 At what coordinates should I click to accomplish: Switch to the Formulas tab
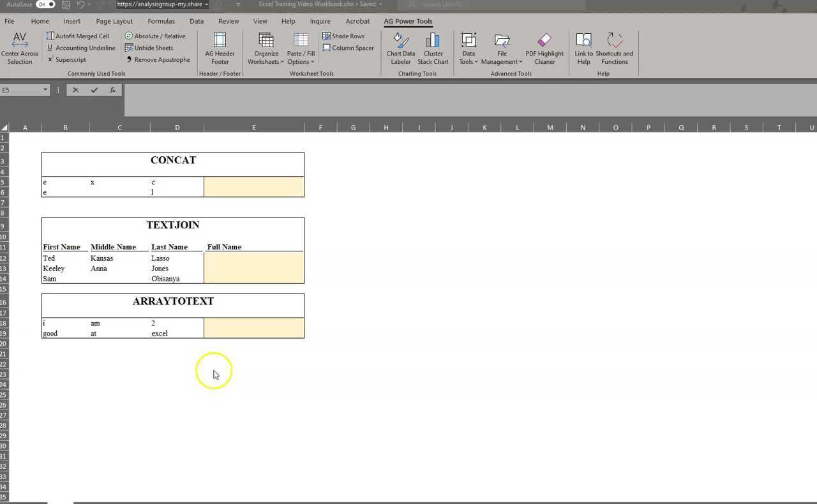[161, 21]
